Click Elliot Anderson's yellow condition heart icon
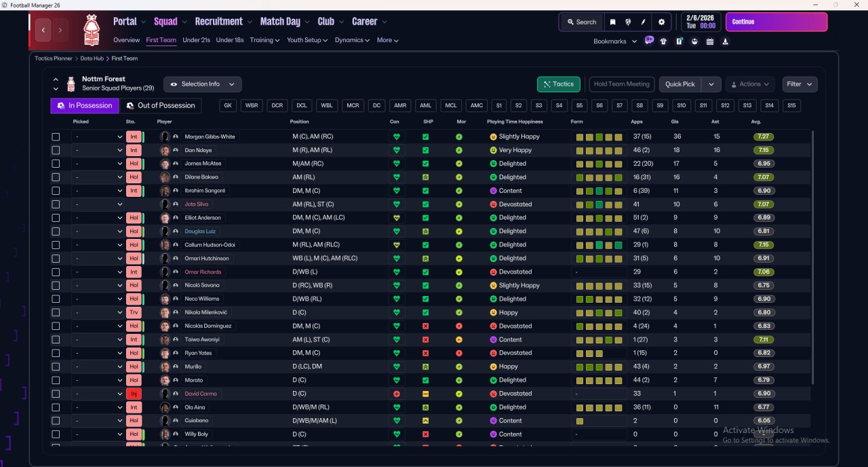Screen dimensions: 868x467 396,218
